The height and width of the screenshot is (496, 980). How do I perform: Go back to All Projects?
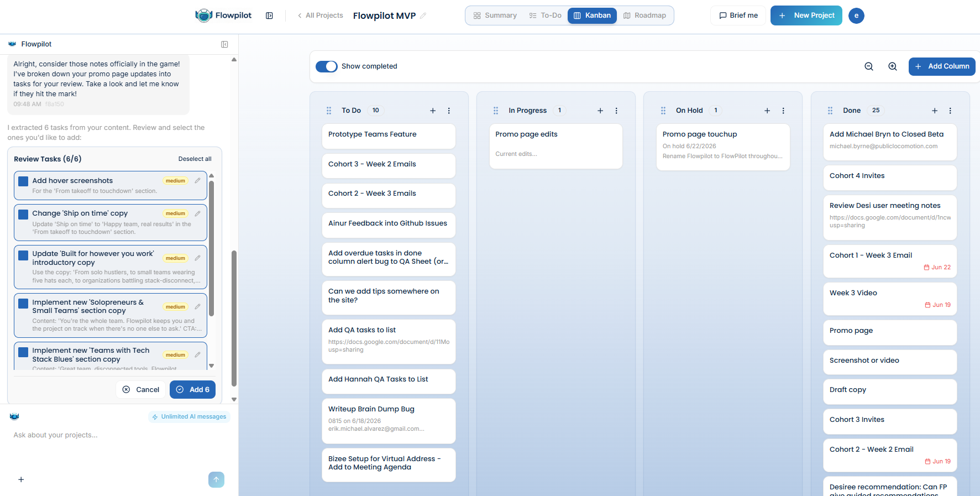tap(320, 15)
